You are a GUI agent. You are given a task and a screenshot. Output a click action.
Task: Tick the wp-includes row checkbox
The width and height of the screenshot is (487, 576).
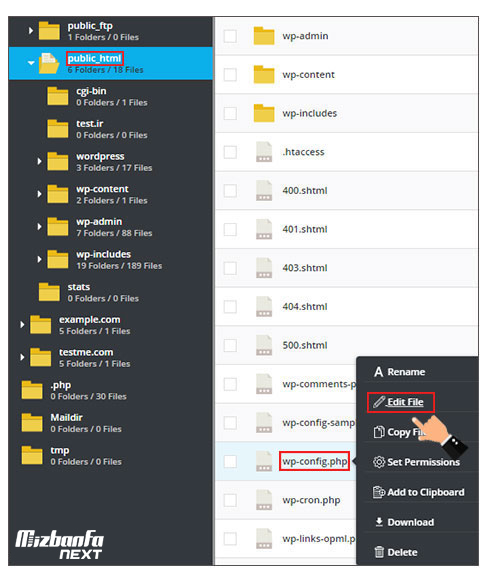pos(230,113)
